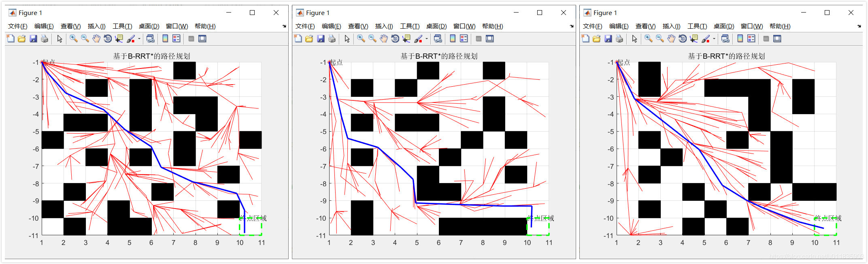Open 桌面(D) menu in middle window

436,26
